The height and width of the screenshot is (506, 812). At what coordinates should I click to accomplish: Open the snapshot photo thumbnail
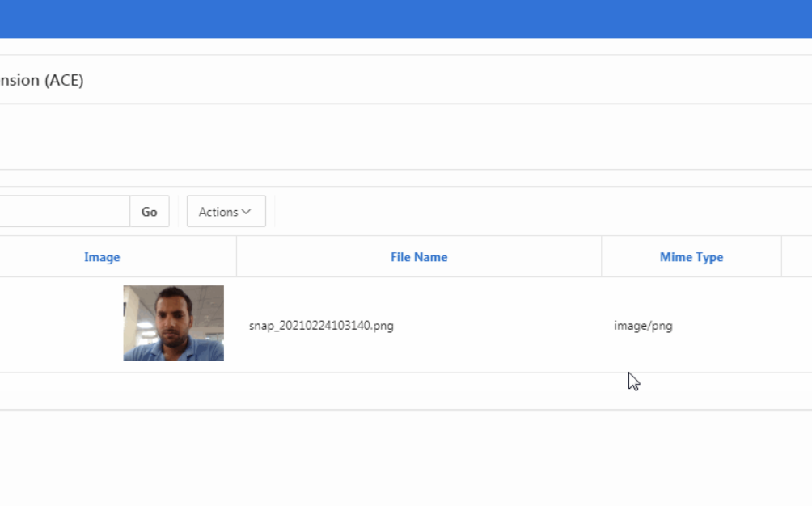[173, 323]
